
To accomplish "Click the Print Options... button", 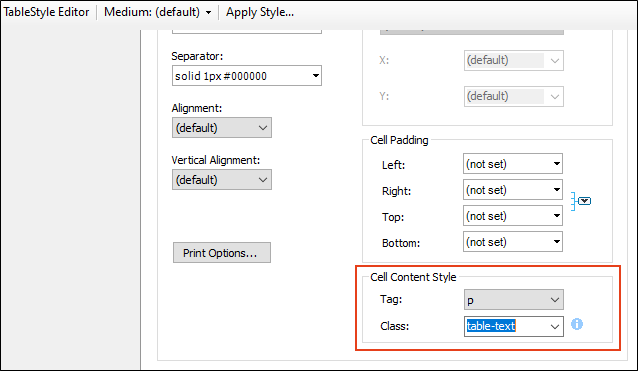I will point(222,253).
